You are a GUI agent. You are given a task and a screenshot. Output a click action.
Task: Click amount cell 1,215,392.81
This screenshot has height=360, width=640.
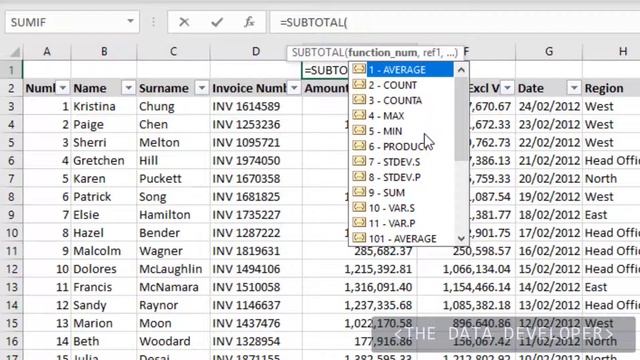tap(359, 269)
